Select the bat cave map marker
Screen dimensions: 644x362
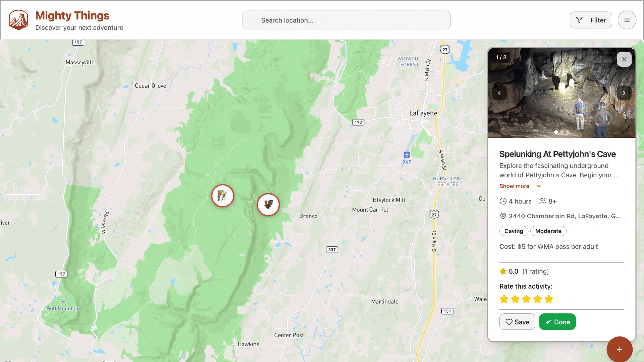[268, 204]
